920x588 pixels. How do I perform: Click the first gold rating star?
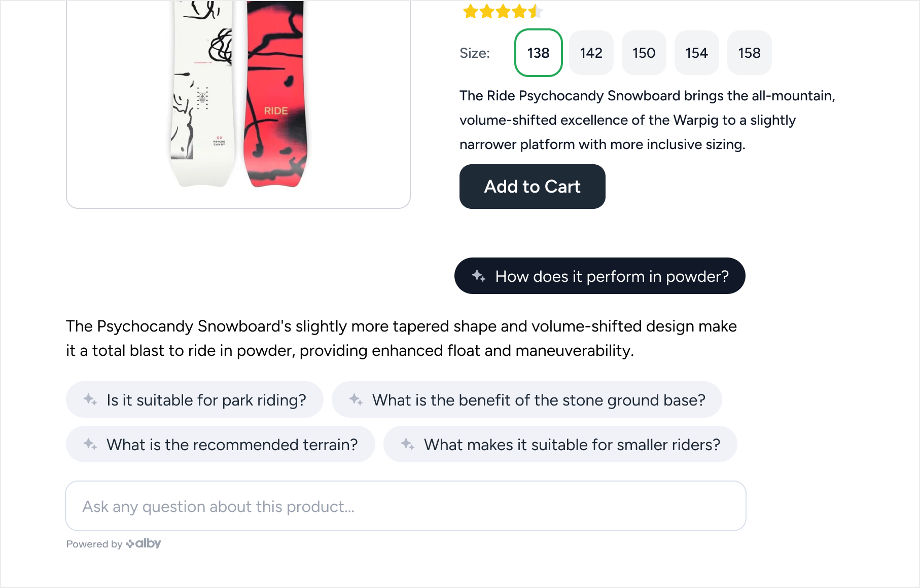pyautogui.click(x=469, y=11)
